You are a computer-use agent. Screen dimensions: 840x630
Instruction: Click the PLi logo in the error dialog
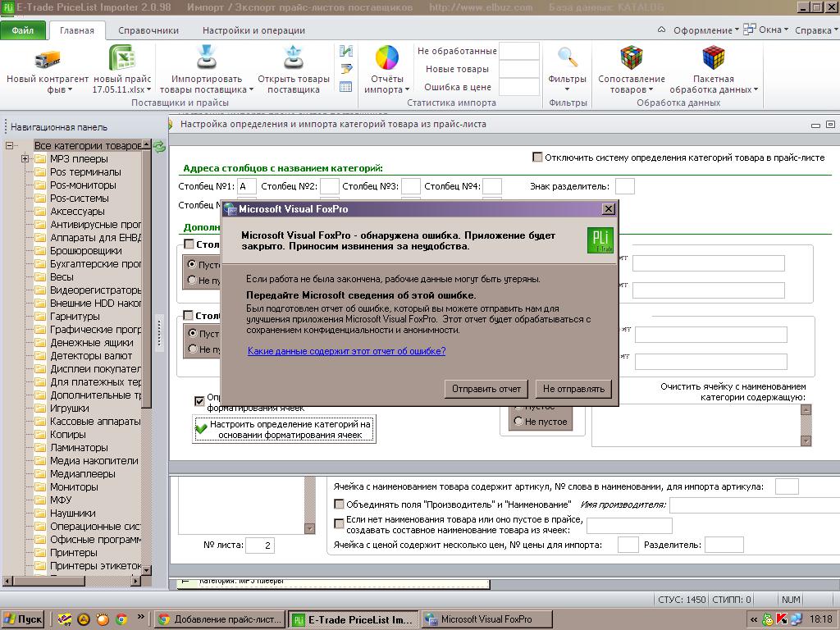point(600,240)
